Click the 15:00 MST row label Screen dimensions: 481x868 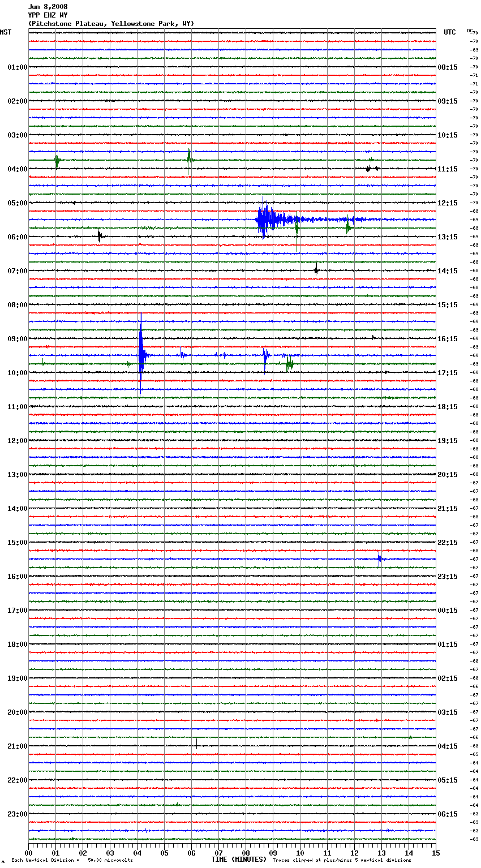coord(18,543)
